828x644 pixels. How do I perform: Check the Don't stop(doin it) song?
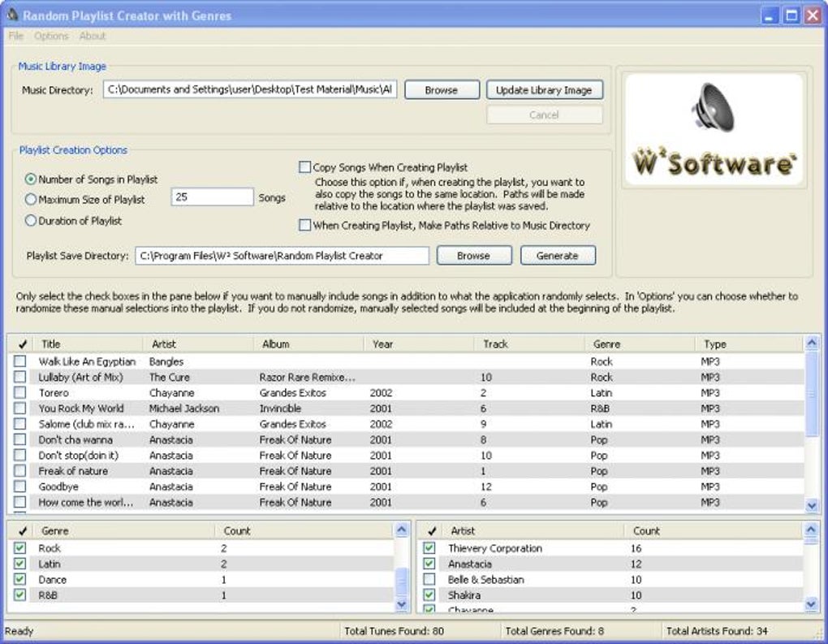click(20, 455)
